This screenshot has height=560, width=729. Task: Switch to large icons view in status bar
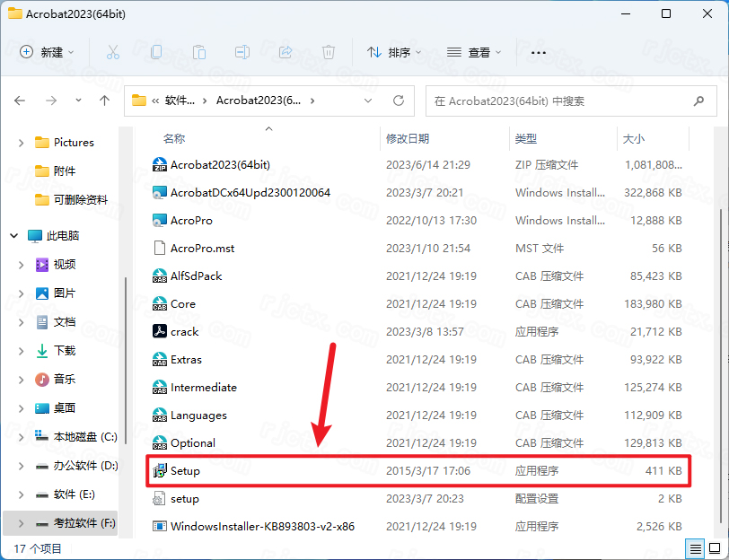715,549
